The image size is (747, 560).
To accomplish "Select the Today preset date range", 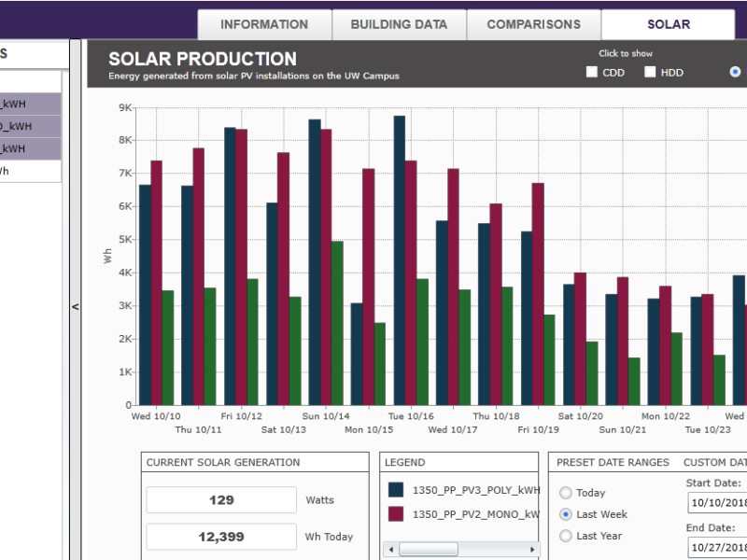I will click(x=566, y=493).
